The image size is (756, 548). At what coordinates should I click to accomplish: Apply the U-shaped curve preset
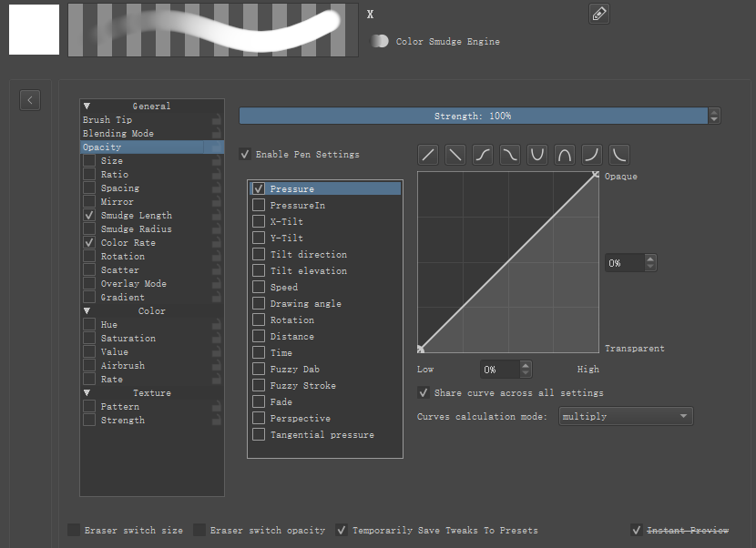point(537,155)
